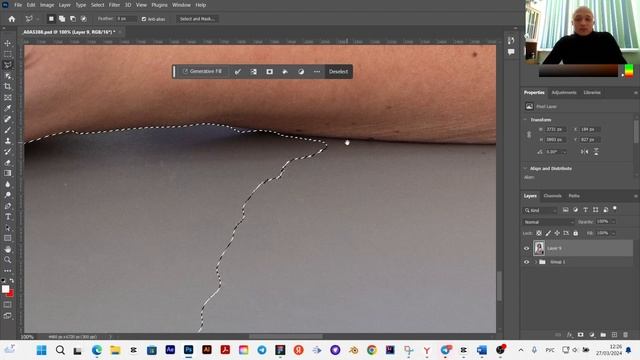Select the Object Selection tool

click(7, 76)
